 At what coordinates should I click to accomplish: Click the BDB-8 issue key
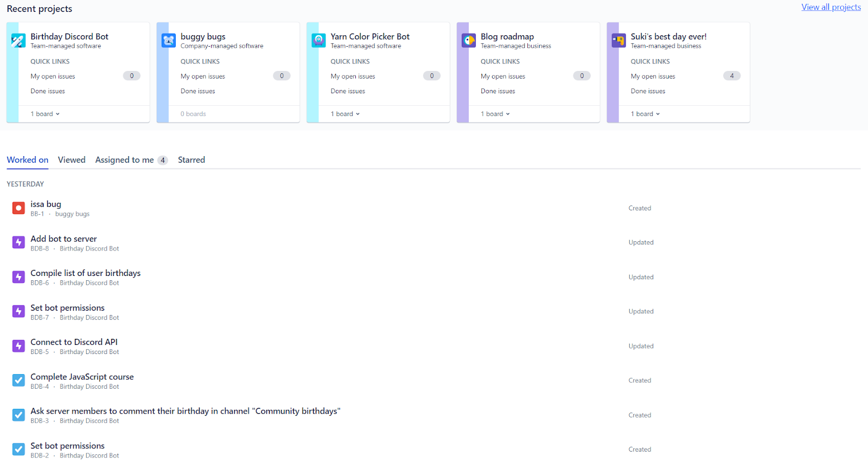coord(40,249)
